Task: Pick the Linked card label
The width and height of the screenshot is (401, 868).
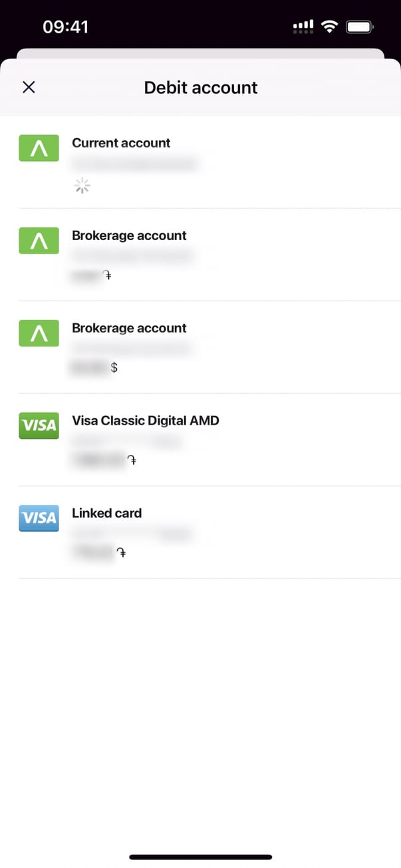Action: point(106,513)
